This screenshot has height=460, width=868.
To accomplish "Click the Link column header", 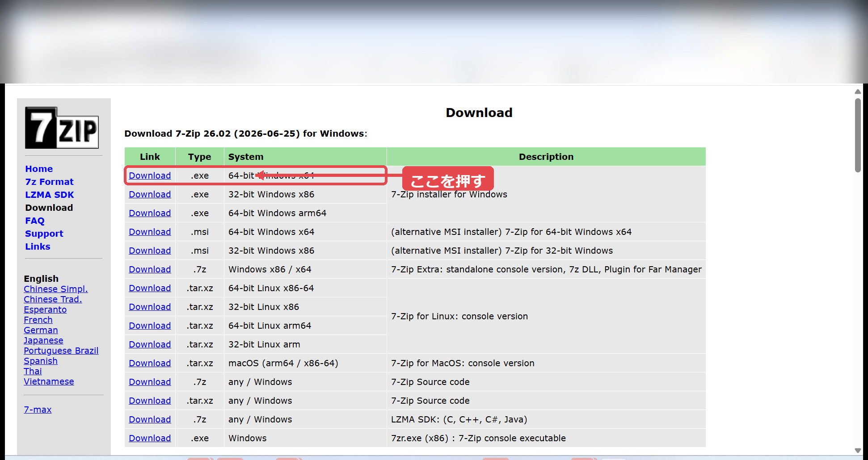I will [150, 157].
